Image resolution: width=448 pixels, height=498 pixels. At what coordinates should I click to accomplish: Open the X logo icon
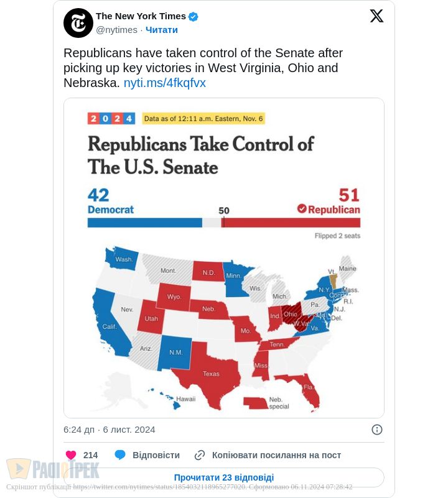pos(376,16)
